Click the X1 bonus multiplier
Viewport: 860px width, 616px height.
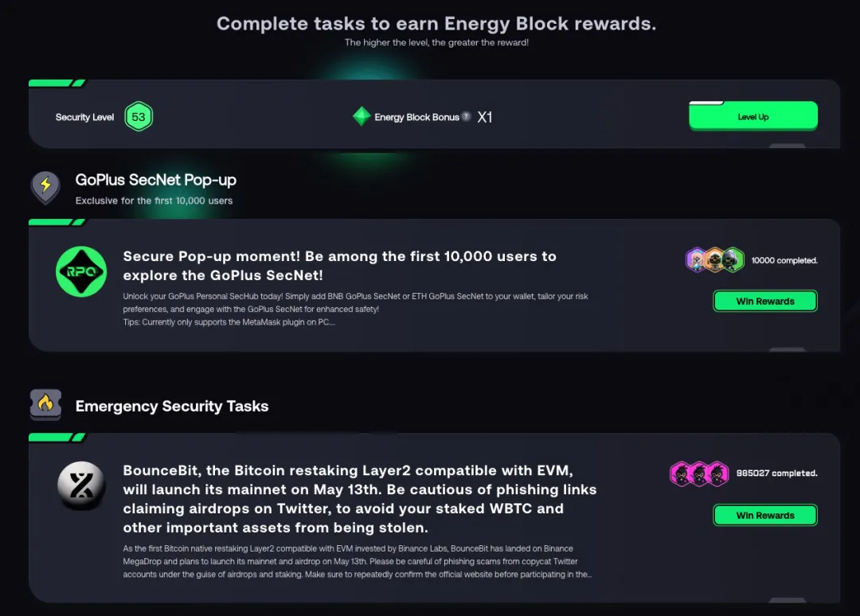485,117
